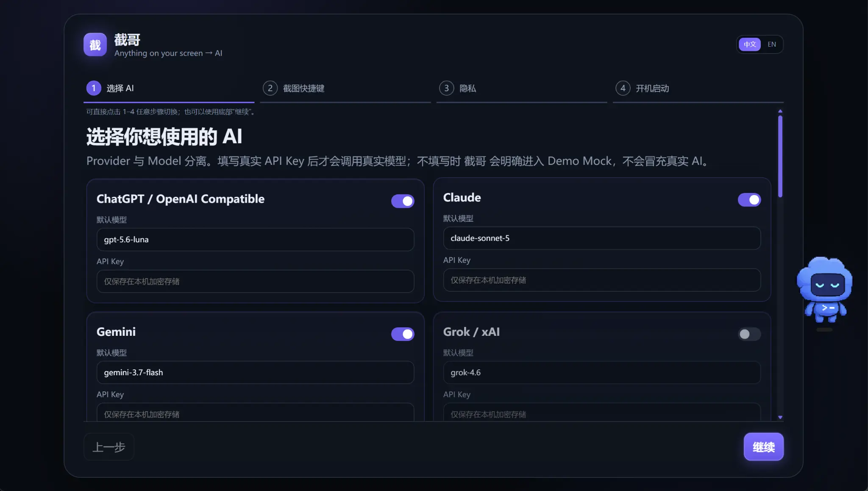Screen dimensions: 868x491
Task: Click the Grok / xAI card title
Action: click(x=471, y=332)
